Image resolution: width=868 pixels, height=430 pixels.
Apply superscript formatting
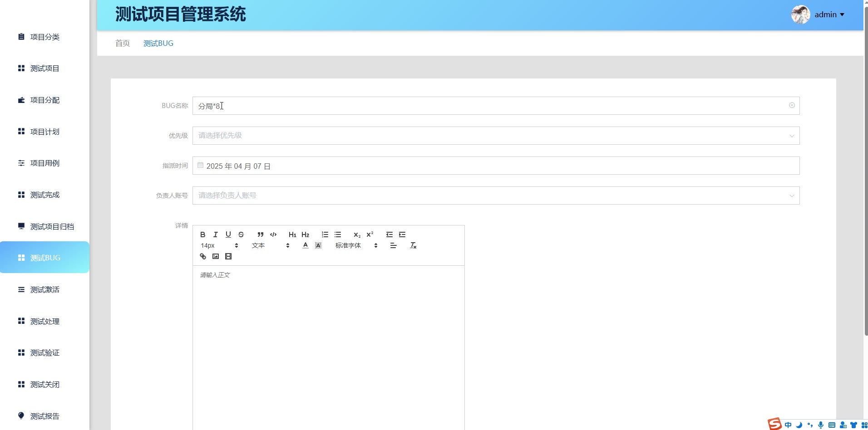pyautogui.click(x=370, y=235)
